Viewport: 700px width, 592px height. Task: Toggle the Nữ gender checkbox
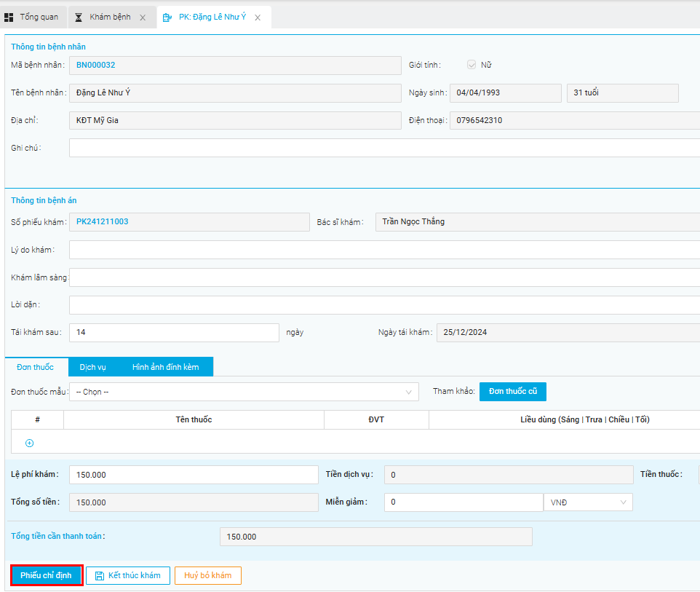(x=472, y=65)
